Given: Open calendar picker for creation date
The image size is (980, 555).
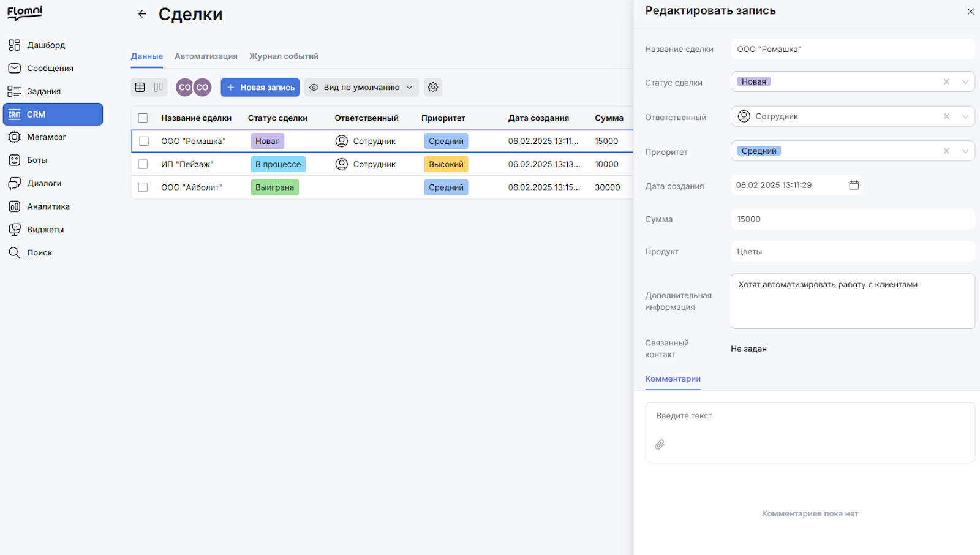Looking at the screenshot, I should (x=854, y=185).
